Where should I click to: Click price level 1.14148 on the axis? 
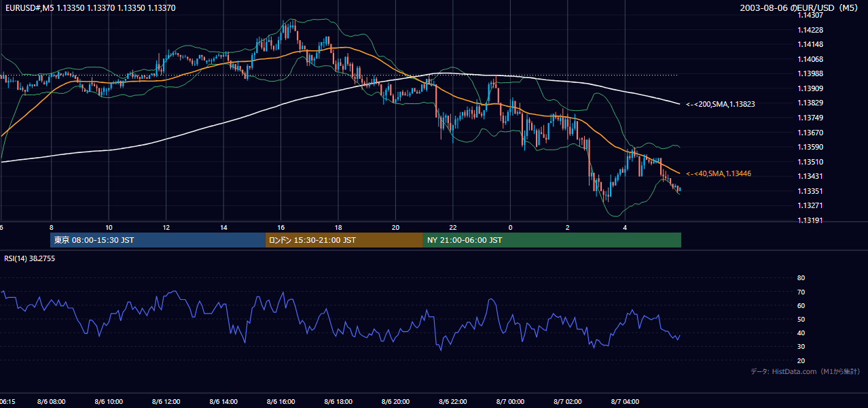click(810, 44)
